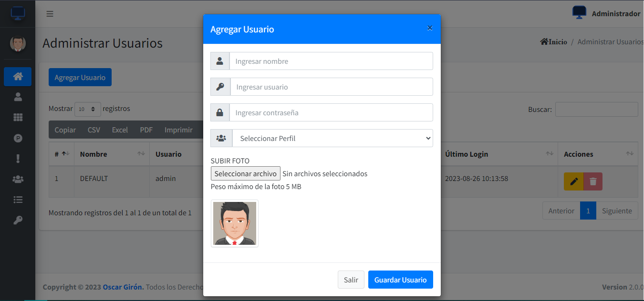Viewport: 644px width, 301px height.
Task: Click the grid icon in sidebar
Action: [x=18, y=118]
